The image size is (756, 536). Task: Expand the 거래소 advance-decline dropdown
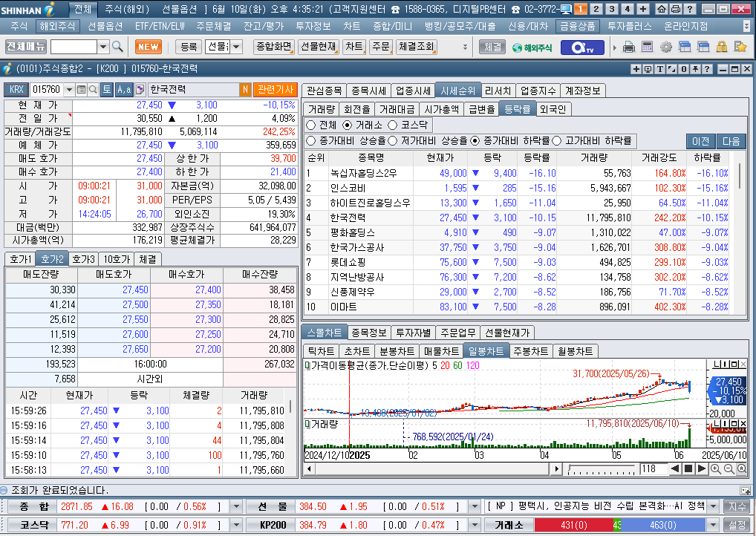click(713, 525)
